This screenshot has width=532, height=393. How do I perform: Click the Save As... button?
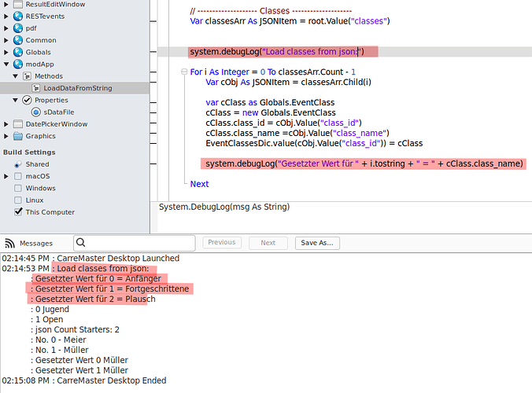pyautogui.click(x=317, y=243)
